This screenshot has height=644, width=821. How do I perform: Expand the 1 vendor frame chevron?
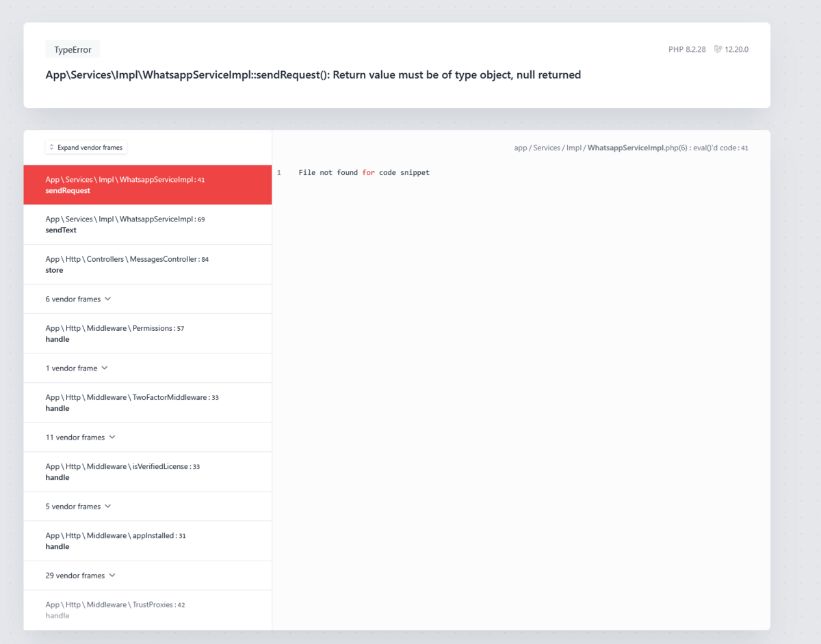tap(104, 368)
